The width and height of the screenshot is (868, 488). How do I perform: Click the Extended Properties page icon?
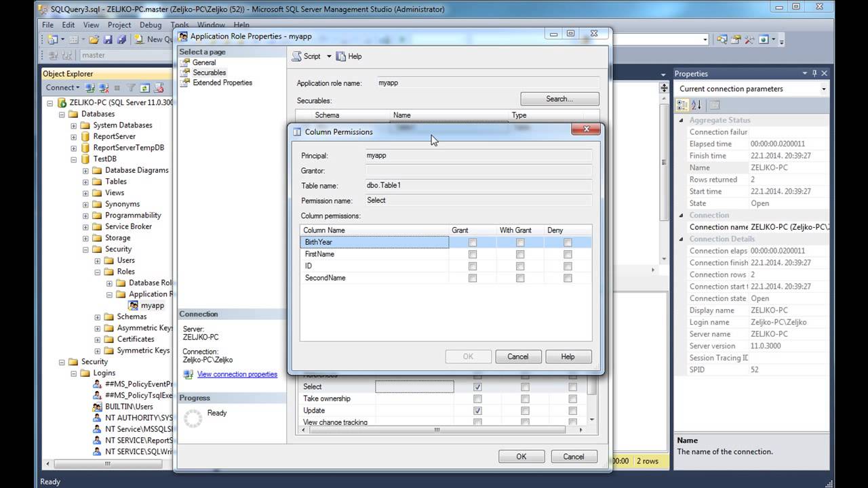point(186,83)
